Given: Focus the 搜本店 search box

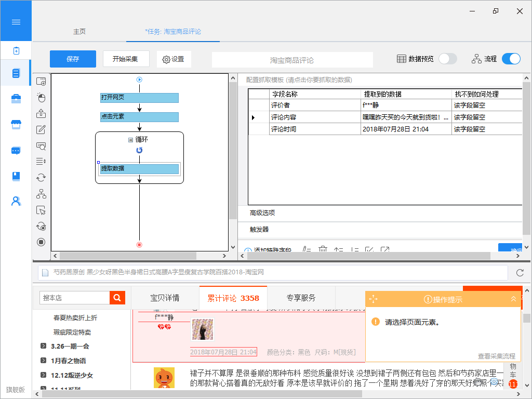Looking at the screenshot, I should [x=75, y=298].
